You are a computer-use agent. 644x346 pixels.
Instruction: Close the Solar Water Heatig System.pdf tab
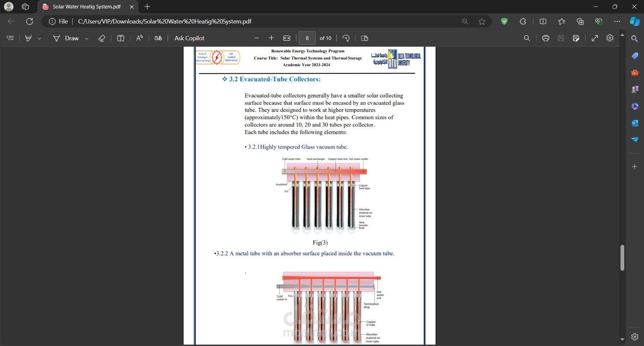click(x=132, y=6)
